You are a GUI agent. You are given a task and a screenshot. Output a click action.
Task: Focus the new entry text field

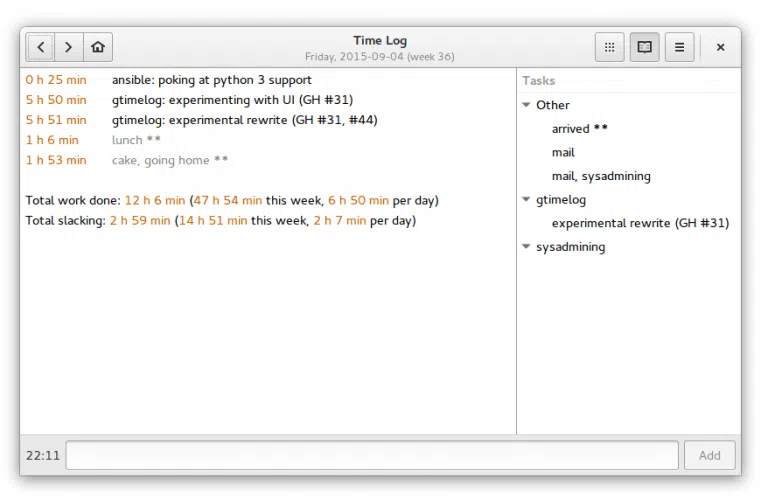[x=371, y=455]
